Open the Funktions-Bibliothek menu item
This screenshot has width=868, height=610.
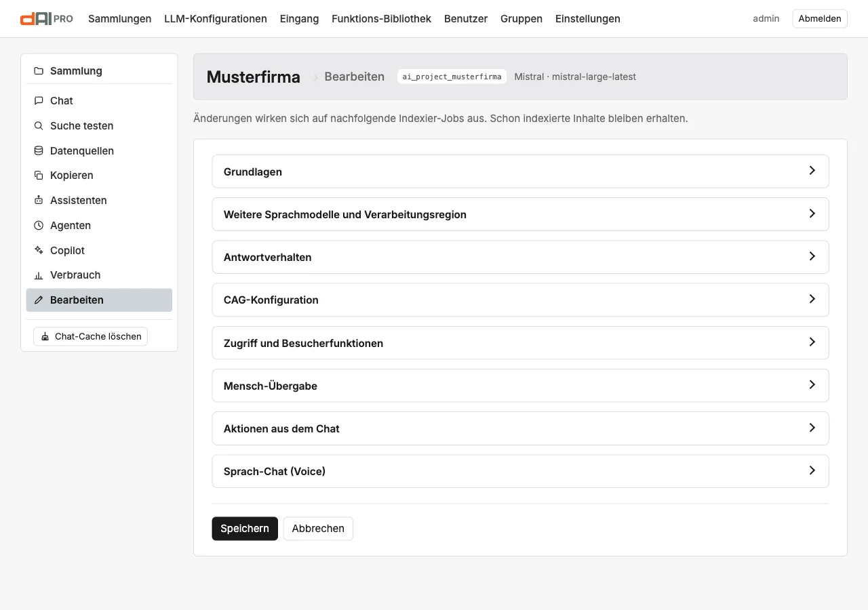click(381, 19)
